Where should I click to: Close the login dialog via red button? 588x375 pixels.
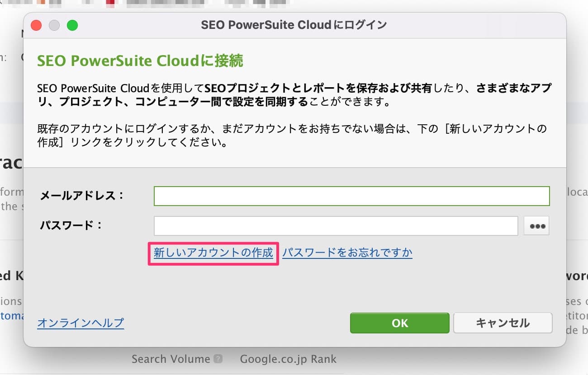pyautogui.click(x=36, y=25)
